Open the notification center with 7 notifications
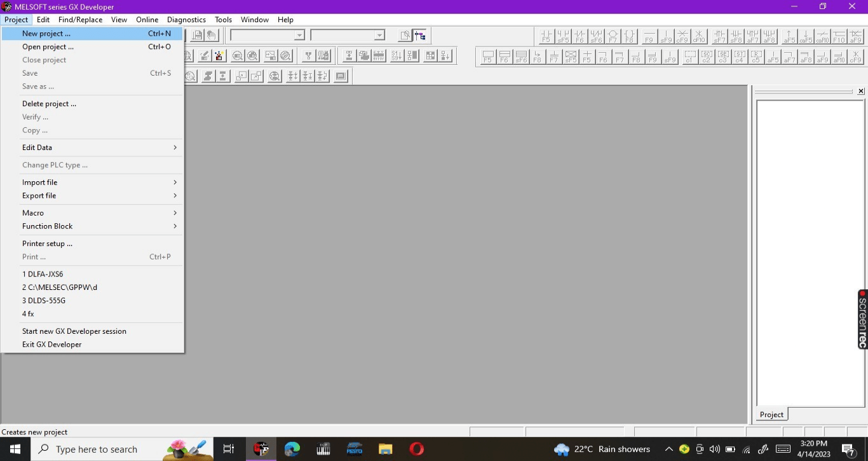 pos(848,450)
